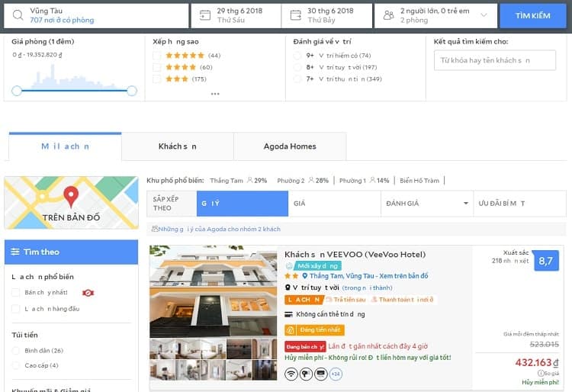Click the TÌM KIẾM search button
The image size is (572, 392).
point(532,16)
